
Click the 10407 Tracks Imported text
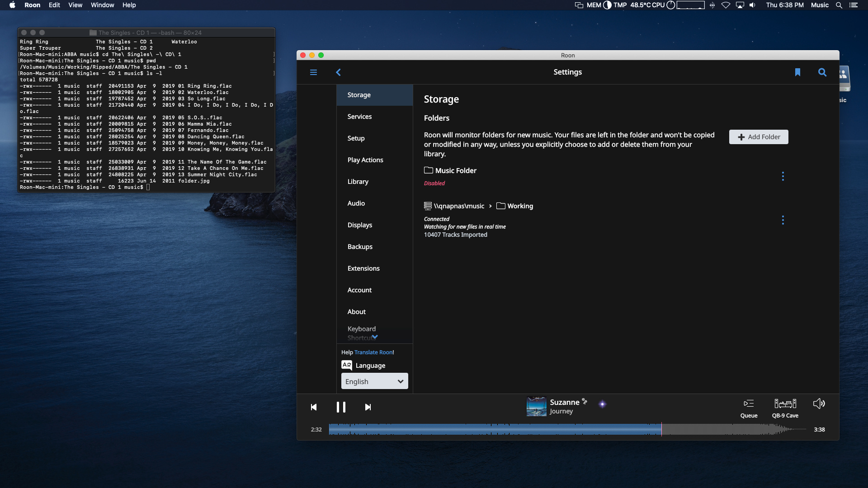(x=456, y=235)
